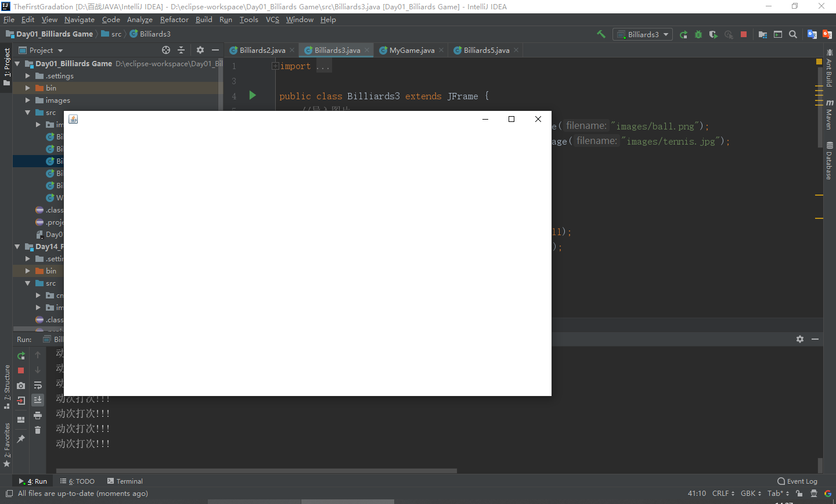Viewport: 836px width, 504px height.
Task: Open Database side panel
Action: (x=830, y=161)
